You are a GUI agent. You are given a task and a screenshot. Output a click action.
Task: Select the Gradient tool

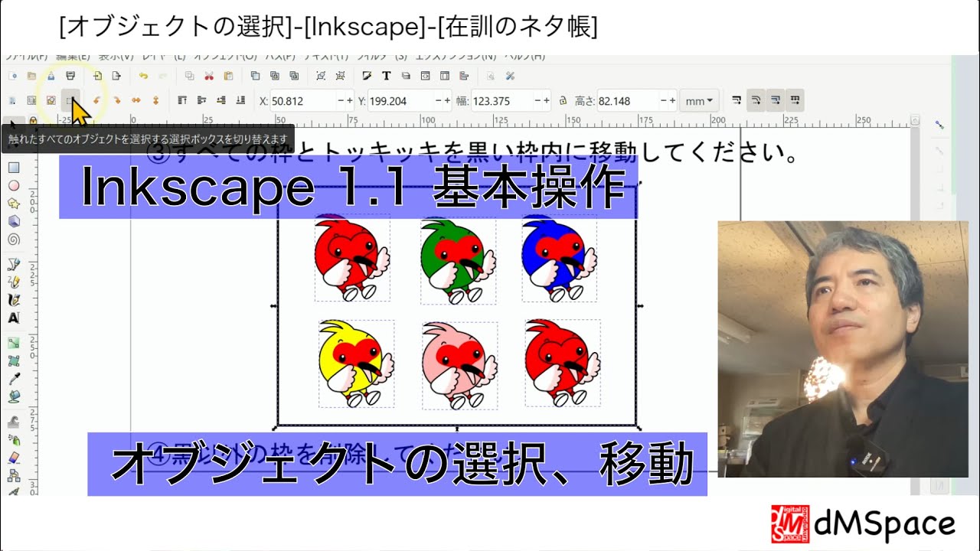point(13,343)
